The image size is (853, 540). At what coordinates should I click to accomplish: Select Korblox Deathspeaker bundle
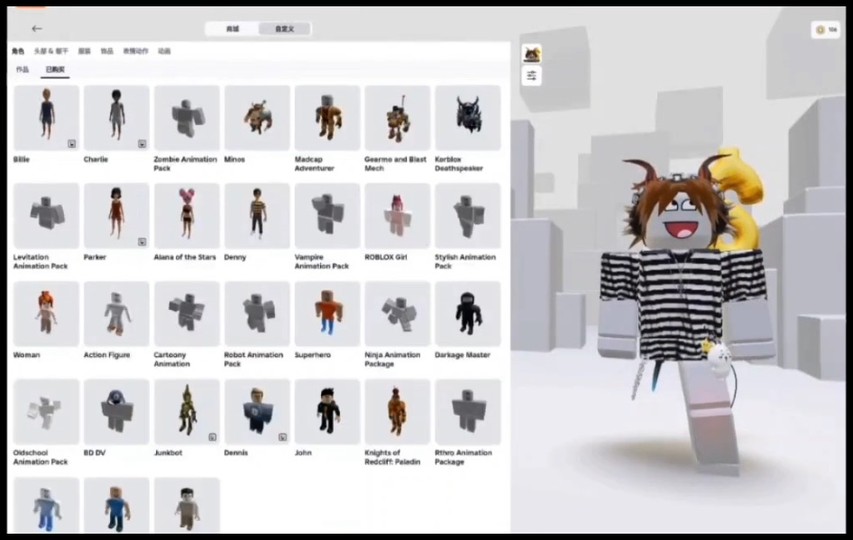tap(468, 118)
